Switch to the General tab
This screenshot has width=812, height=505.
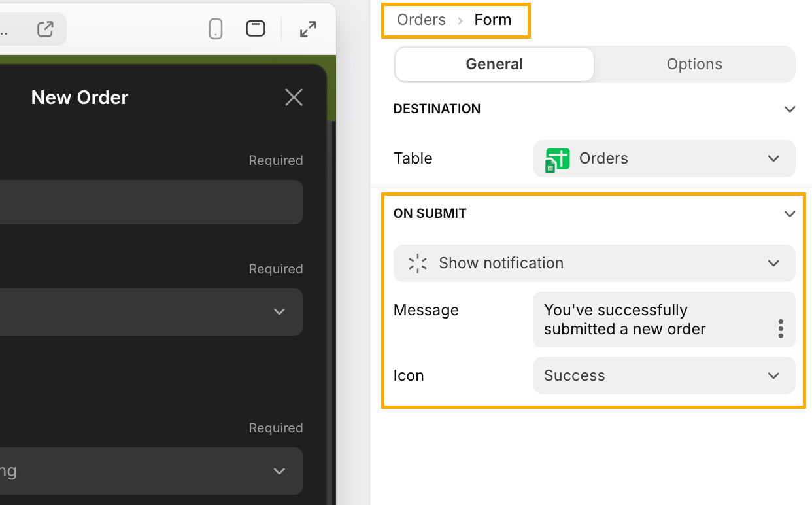coord(494,64)
